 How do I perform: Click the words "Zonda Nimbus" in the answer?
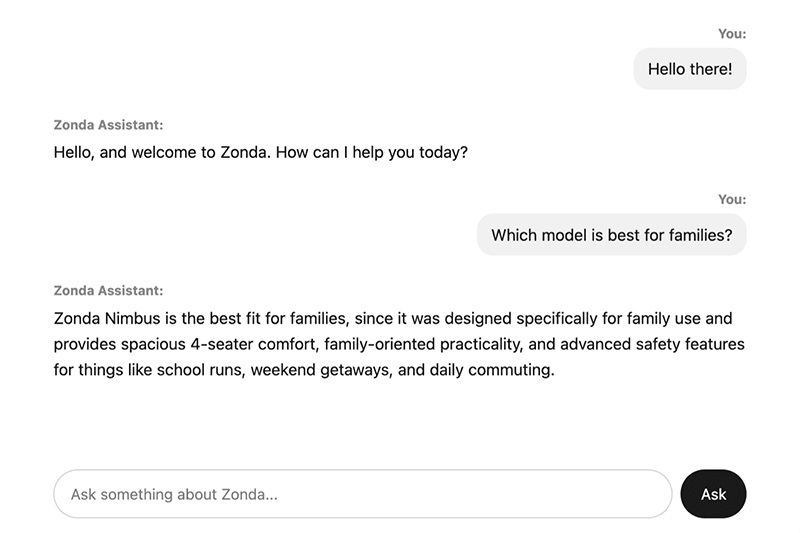tap(104, 319)
